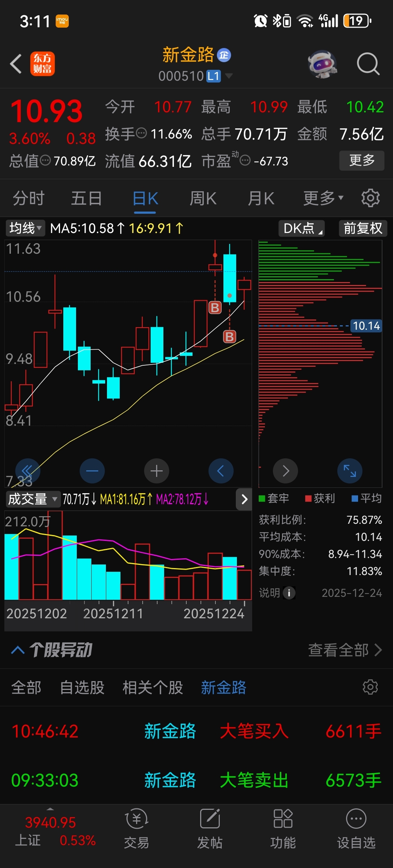Image resolution: width=393 pixels, height=868 pixels.
Task: Open the 更多 chart period dropdown
Action: [x=323, y=198]
